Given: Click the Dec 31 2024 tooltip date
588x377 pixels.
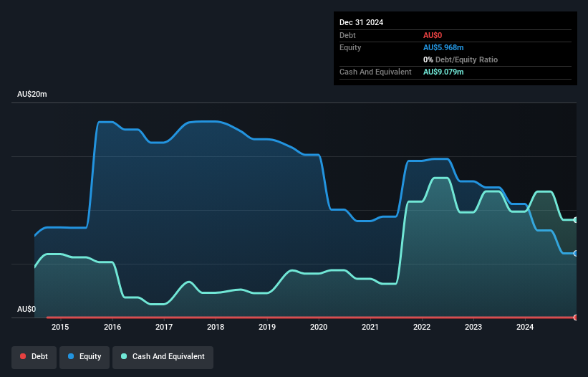Looking at the screenshot, I should 361,22.
